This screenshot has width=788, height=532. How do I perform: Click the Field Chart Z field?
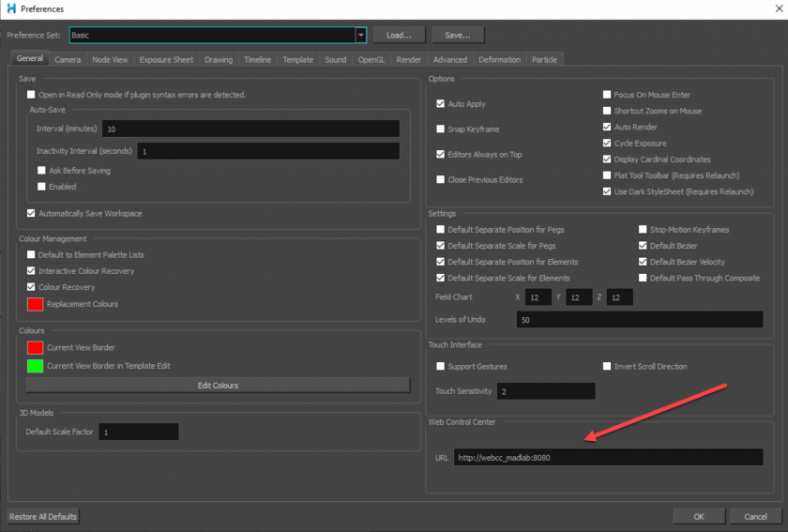(620, 297)
